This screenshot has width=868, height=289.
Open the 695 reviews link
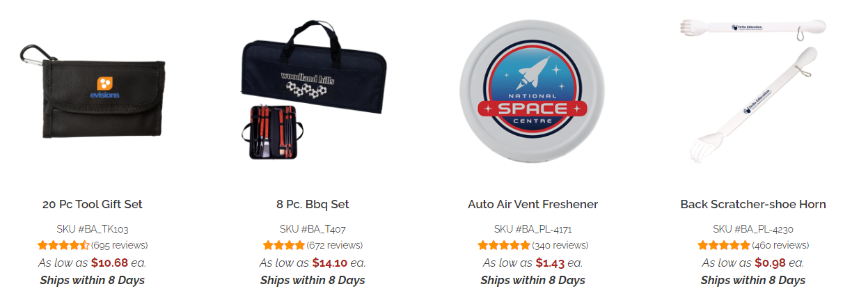119,245
